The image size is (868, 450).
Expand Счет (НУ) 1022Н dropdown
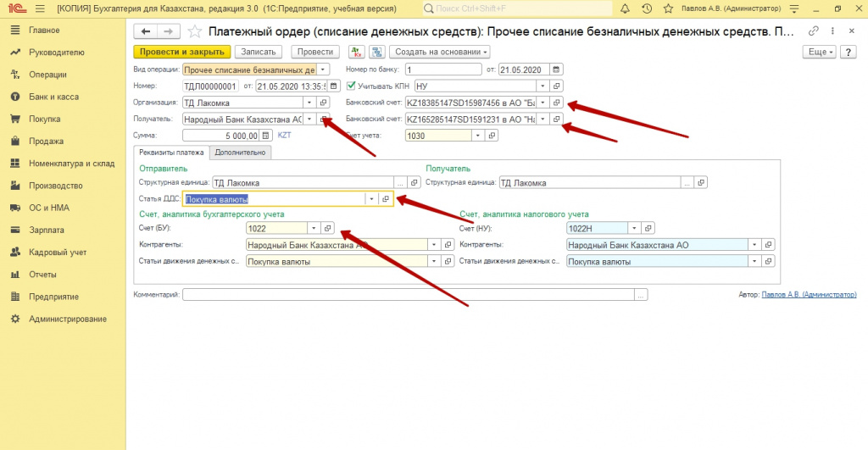pos(634,228)
